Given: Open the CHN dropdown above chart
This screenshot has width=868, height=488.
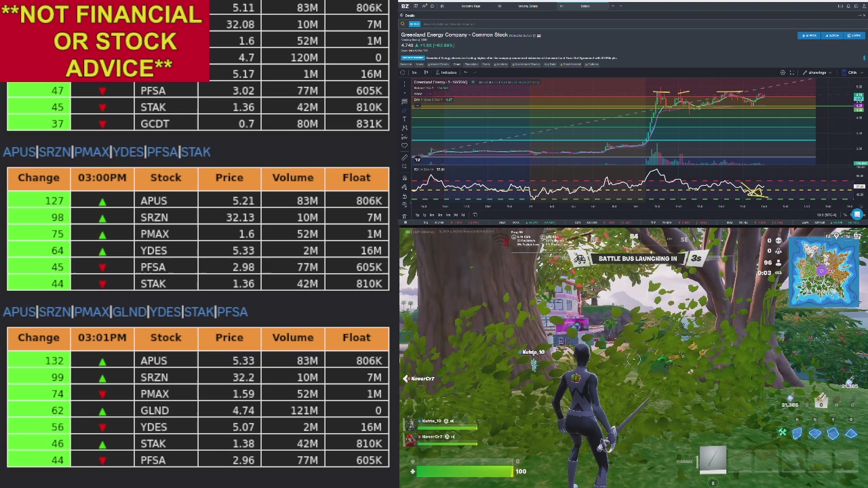Looking at the screenshot, I should pos(852,73).
